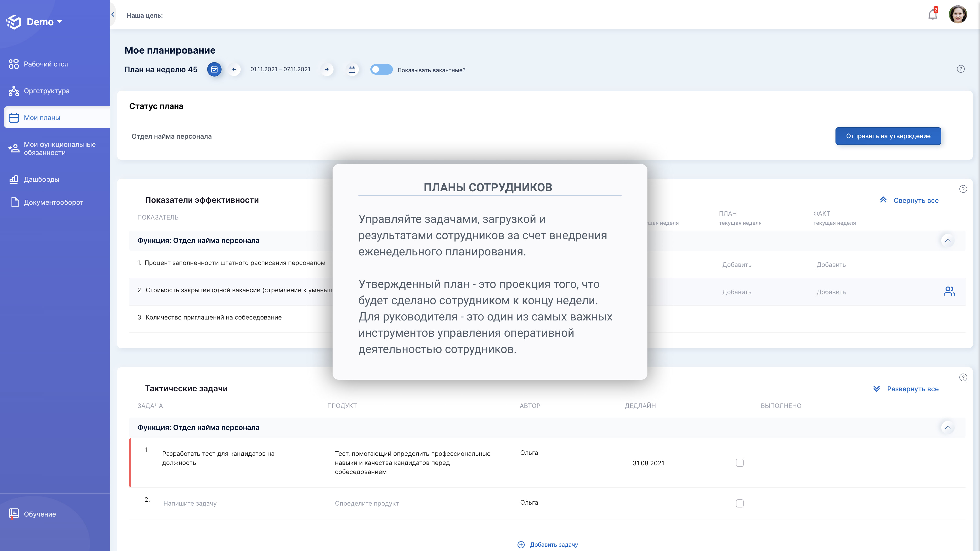Jump to the current week calendar button
The image size is (980, 551).
[x=214, y=69]
